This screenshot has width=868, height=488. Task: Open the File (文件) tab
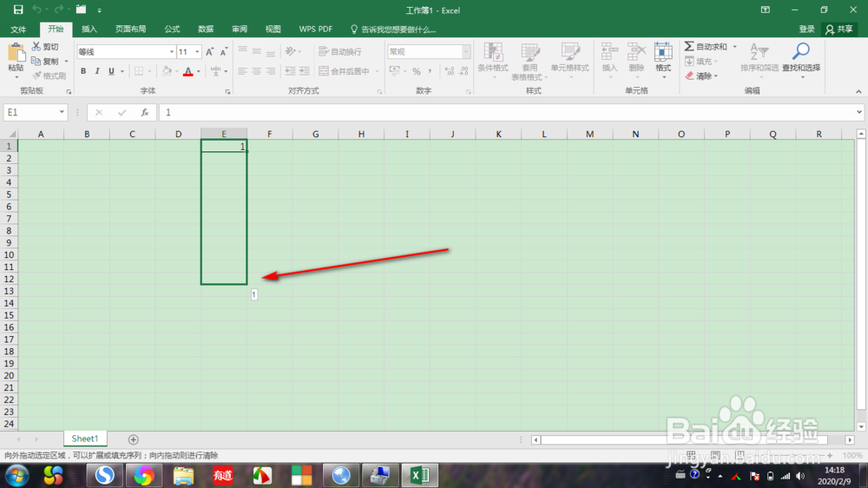(x=18, y=30)
